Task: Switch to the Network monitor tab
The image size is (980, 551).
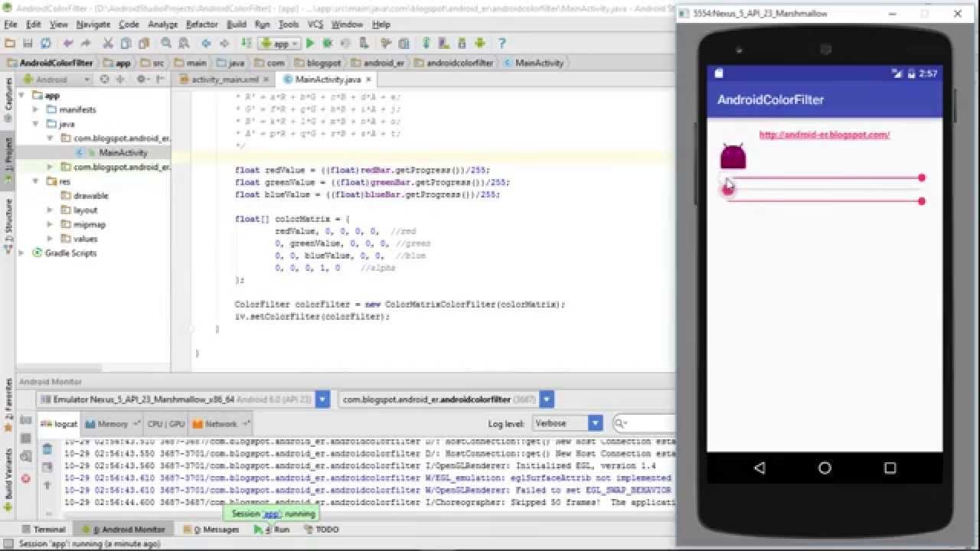Action: 220,423
